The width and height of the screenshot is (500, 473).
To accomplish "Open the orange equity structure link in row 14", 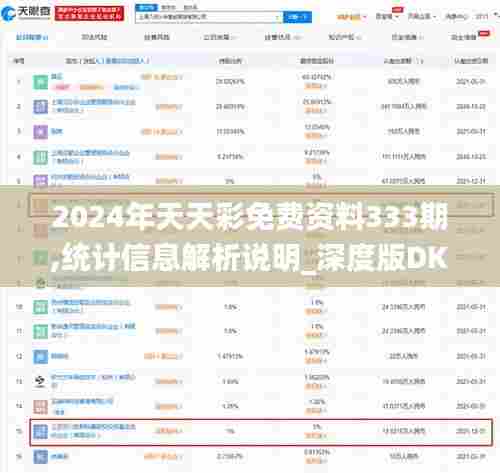I will point(169,406).
